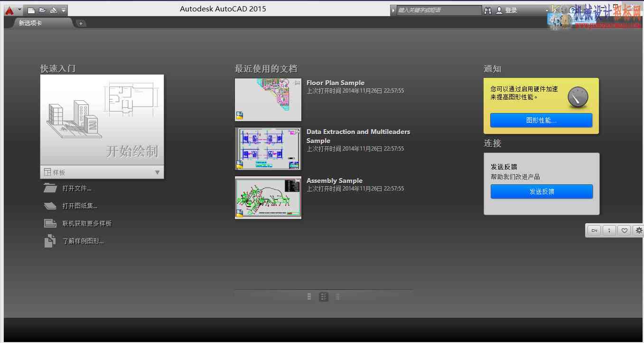Click the Data Extraction and Multileaders Sample title
This screenshot has height=343, width=644.
(358, 136)
